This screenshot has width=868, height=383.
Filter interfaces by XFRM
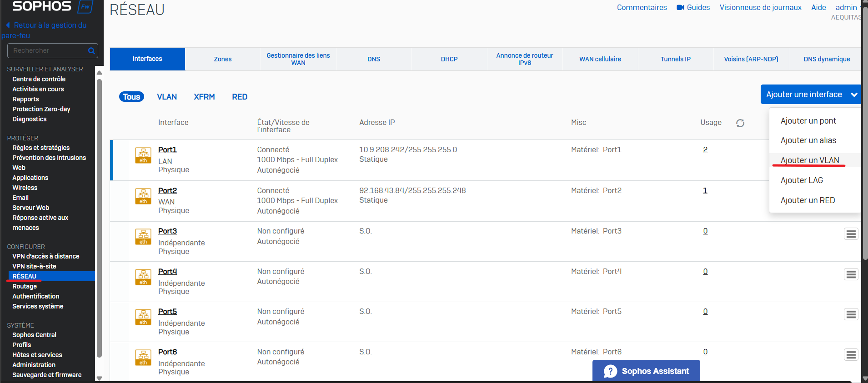point(204,97)
